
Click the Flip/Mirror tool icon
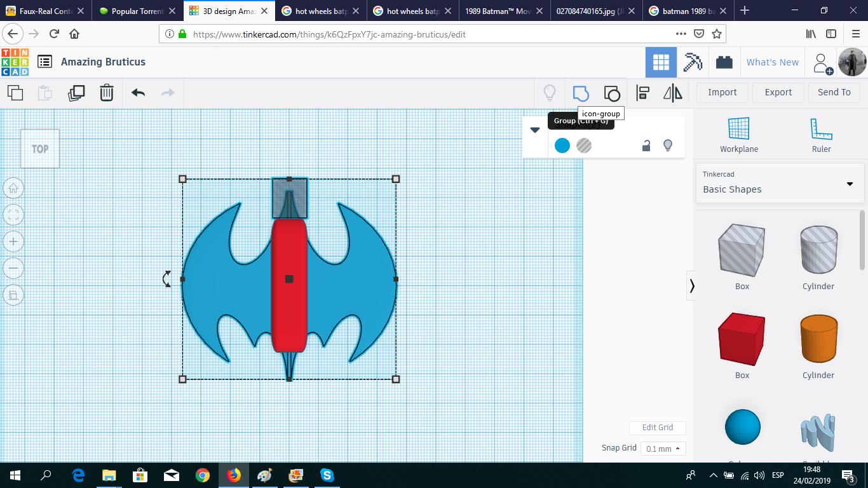click(x=672, y=93)
